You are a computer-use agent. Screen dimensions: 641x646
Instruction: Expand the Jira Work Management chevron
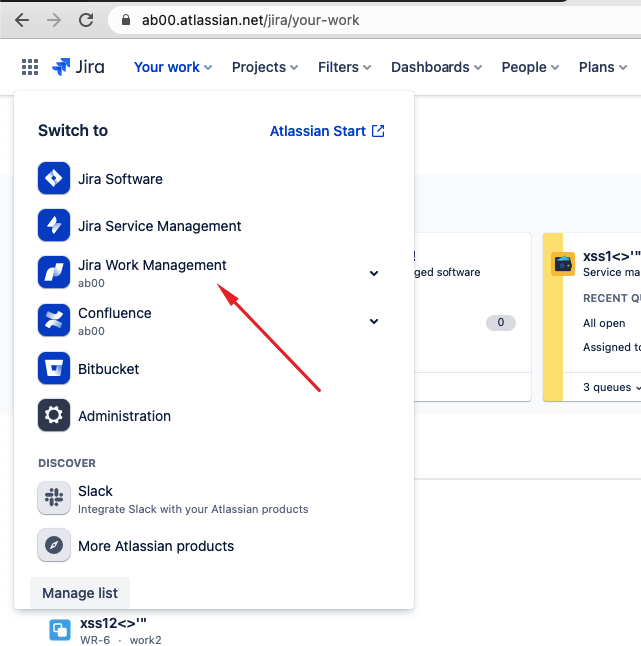click(x=374, y=273)
